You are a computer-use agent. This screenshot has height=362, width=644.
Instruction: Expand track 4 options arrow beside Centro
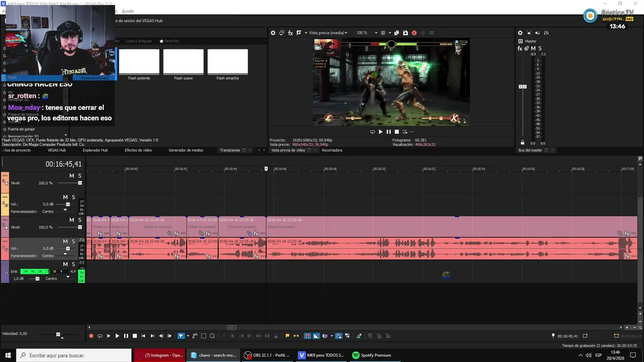click(64, 210)
